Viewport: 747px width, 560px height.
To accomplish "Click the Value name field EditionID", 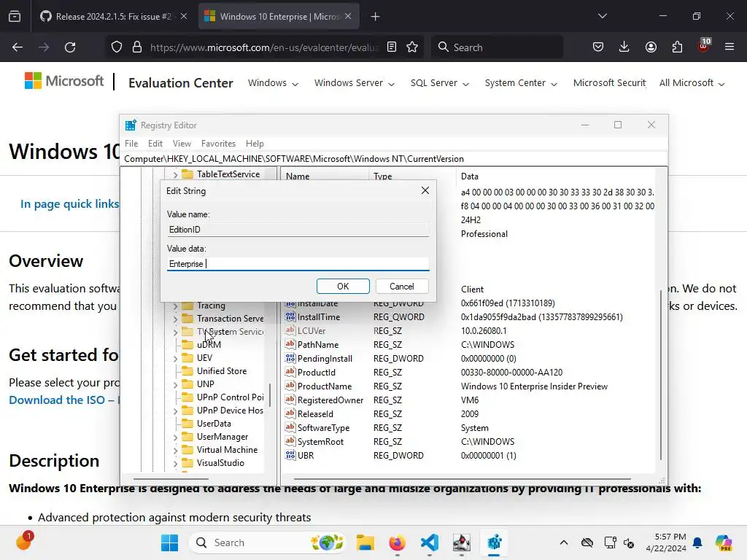I will pyautogui.click(x=298, y=230).
